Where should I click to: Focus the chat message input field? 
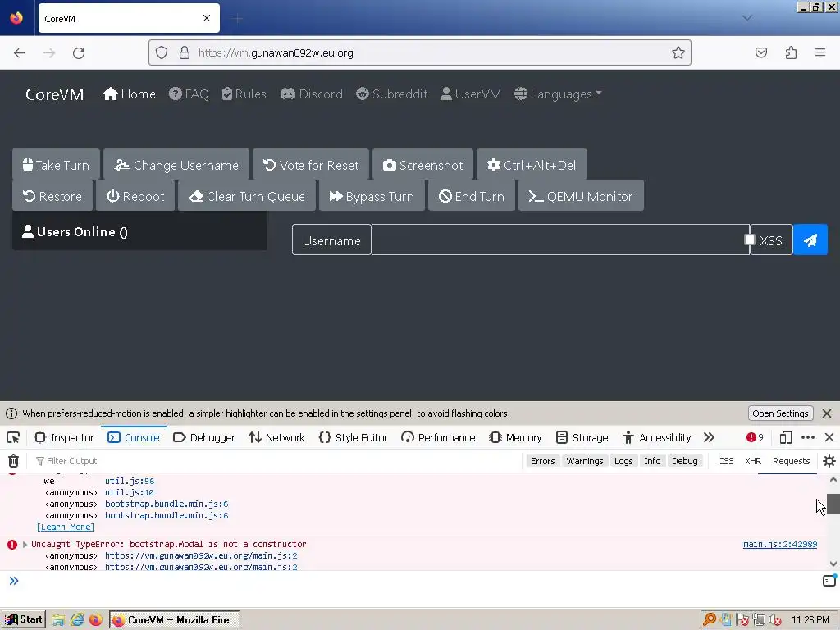(x=560, y=240)
